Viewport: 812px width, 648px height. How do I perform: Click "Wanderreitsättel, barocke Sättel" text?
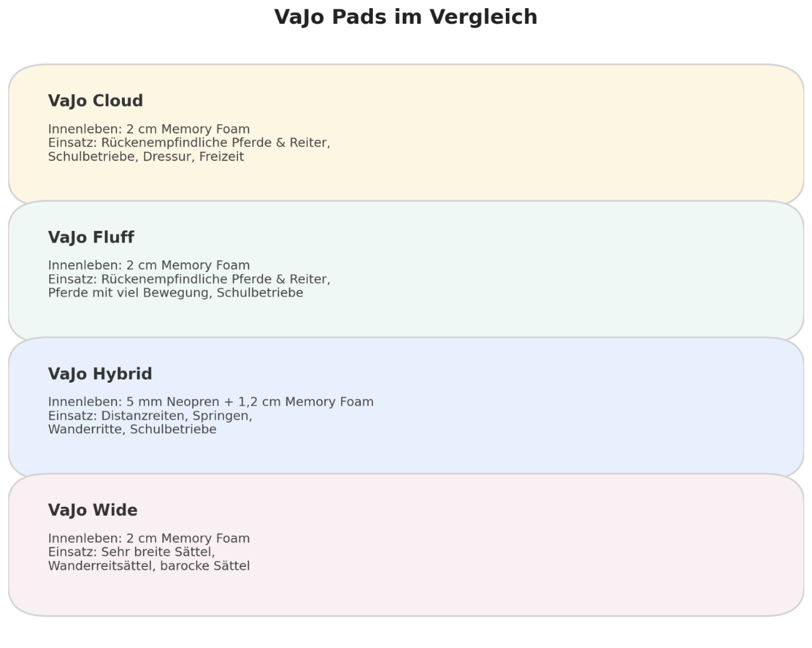tap(149, 566)
